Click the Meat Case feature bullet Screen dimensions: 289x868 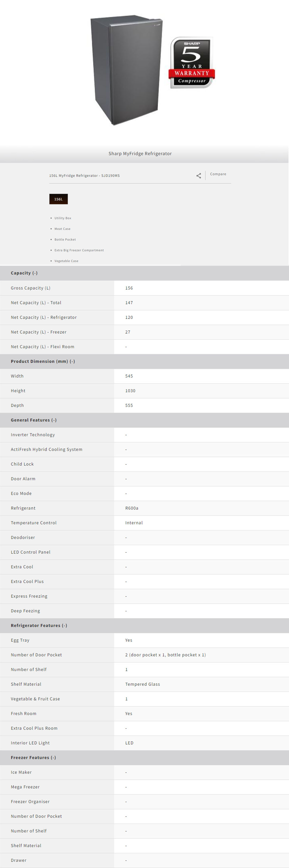click(x=63, y=229)
